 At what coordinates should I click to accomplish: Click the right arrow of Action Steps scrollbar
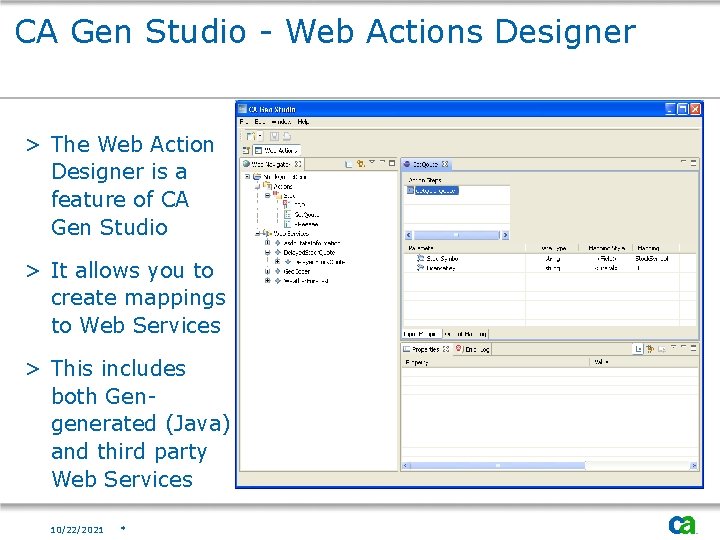tap(505, 235)
